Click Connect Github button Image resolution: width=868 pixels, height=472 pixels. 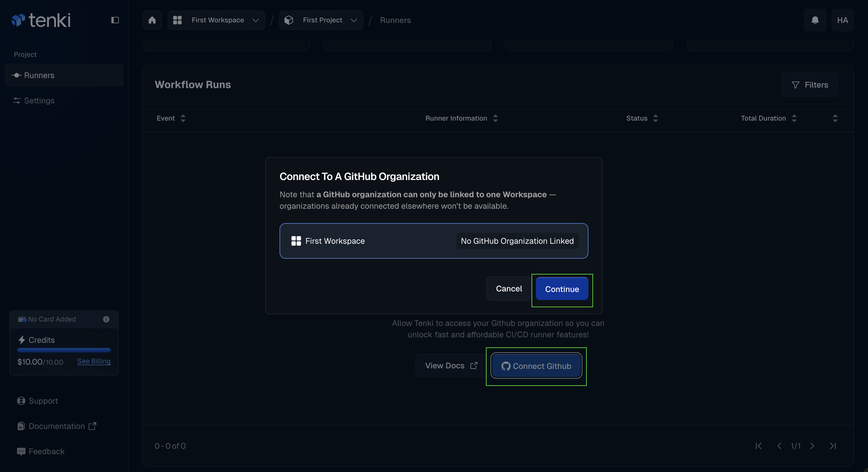(536, 366)
